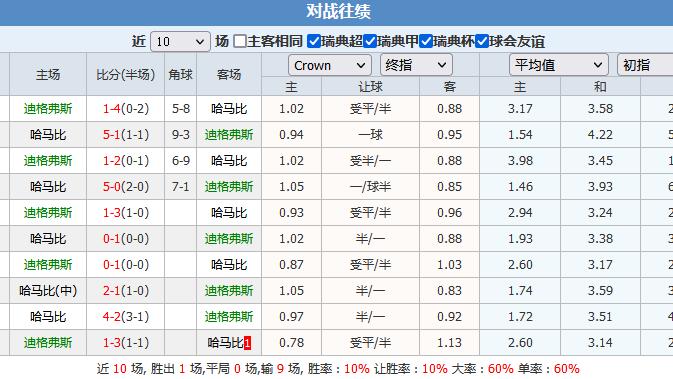The height and width of the screenshot is (379, 673).
Task: Click the 比分(半场) column header
Action: 125,74
